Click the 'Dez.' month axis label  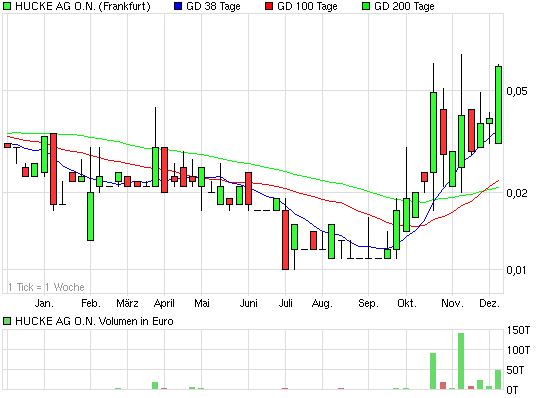tap(489, 303)
